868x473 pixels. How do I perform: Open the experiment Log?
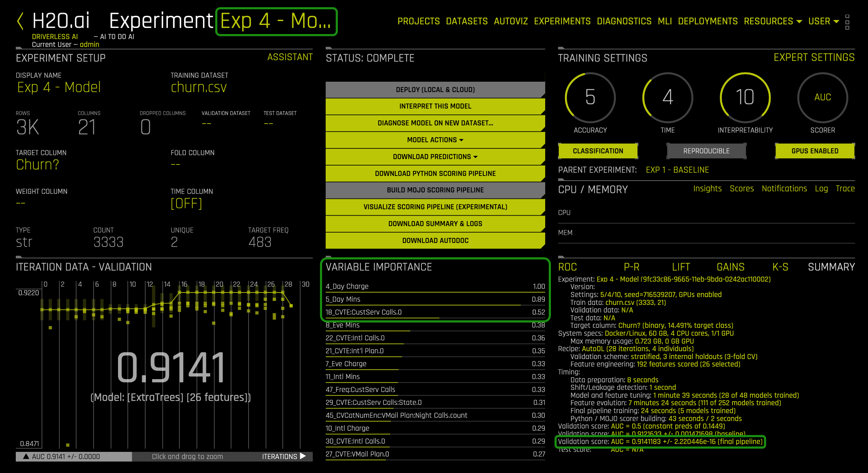821,189
